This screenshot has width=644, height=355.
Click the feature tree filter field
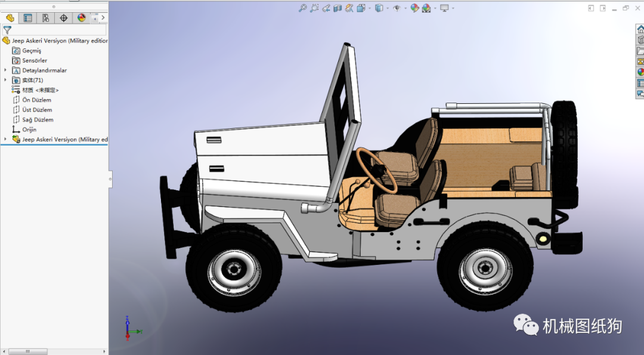pos(54,30)
